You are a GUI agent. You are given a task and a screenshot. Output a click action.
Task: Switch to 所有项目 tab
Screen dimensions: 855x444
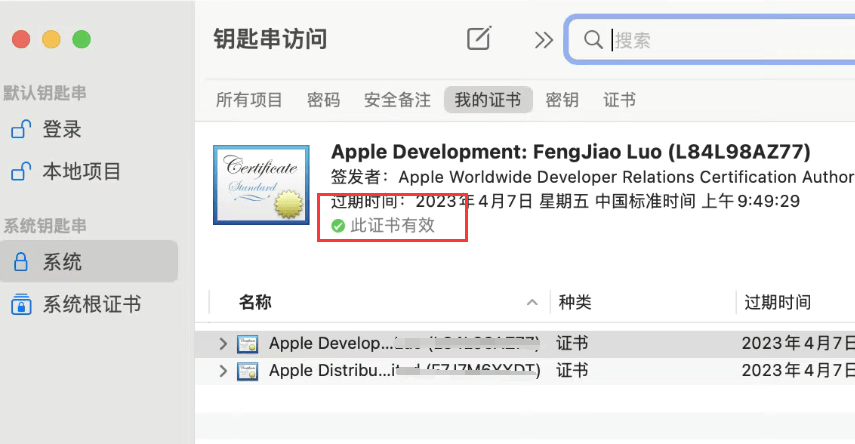pos(249,100)
